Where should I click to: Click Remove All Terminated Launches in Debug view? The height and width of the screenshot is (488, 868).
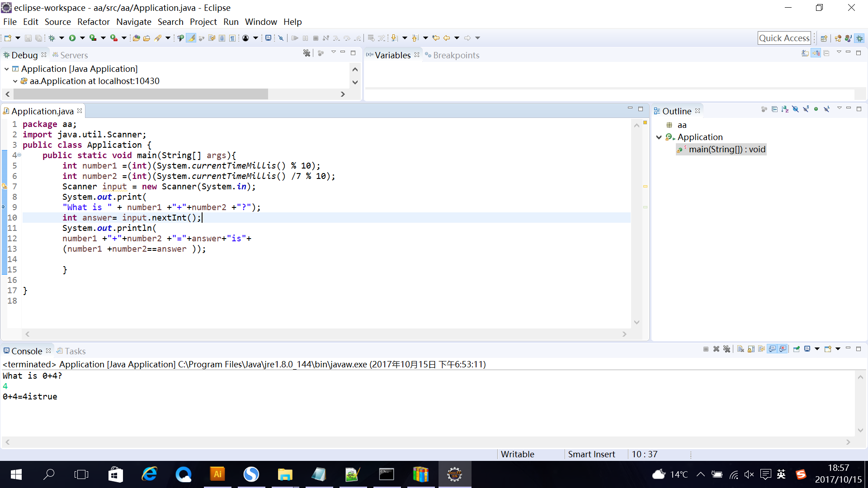pyautogui.click(x=307, y=53)
